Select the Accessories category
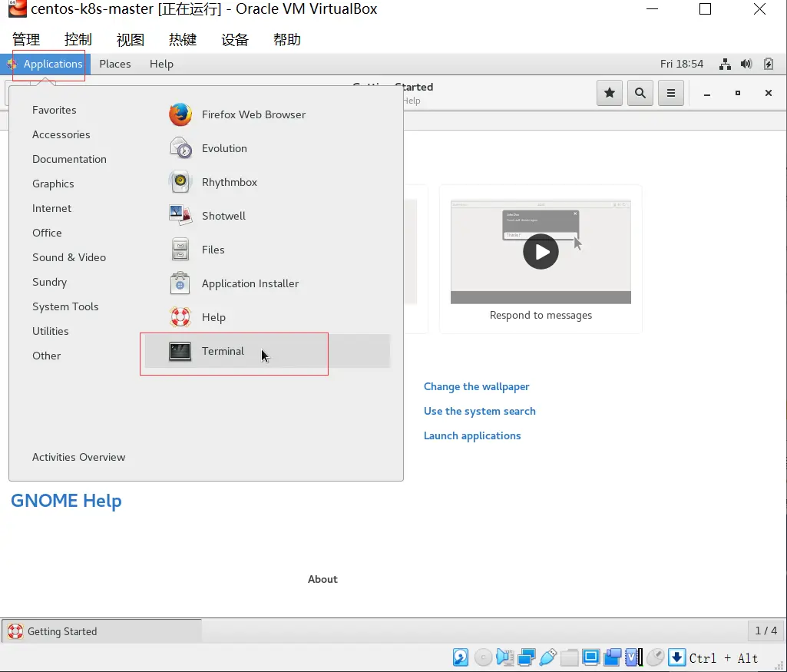The image size is (787, 672). tap(61, 134)
